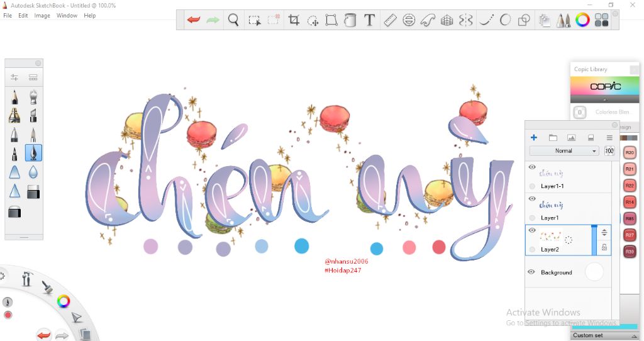Open the File menu
The image size is (644, 341).
coord(8,16)
